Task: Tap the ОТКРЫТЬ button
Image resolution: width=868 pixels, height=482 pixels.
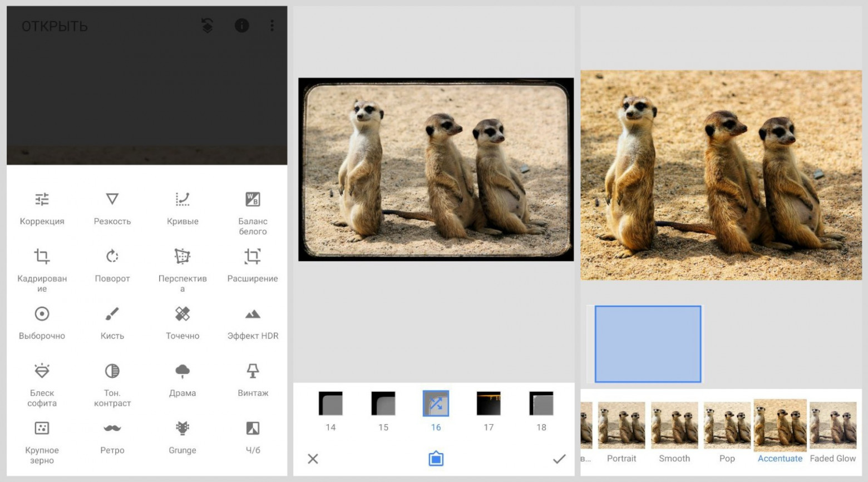Action: (x=55, y=26)
